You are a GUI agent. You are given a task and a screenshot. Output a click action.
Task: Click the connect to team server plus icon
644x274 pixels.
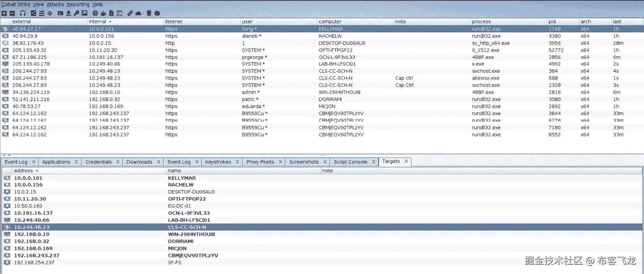pyautogui.click(x=4, y=13)
